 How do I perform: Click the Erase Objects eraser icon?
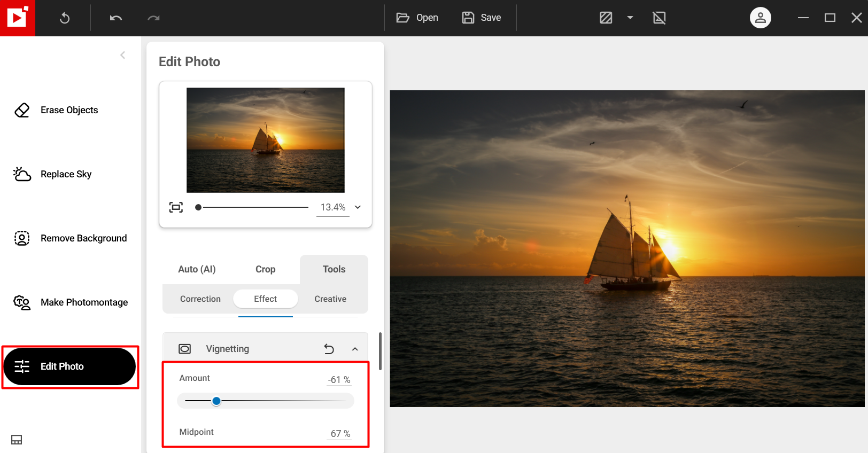pyautogui.click(x=22, y=110)
